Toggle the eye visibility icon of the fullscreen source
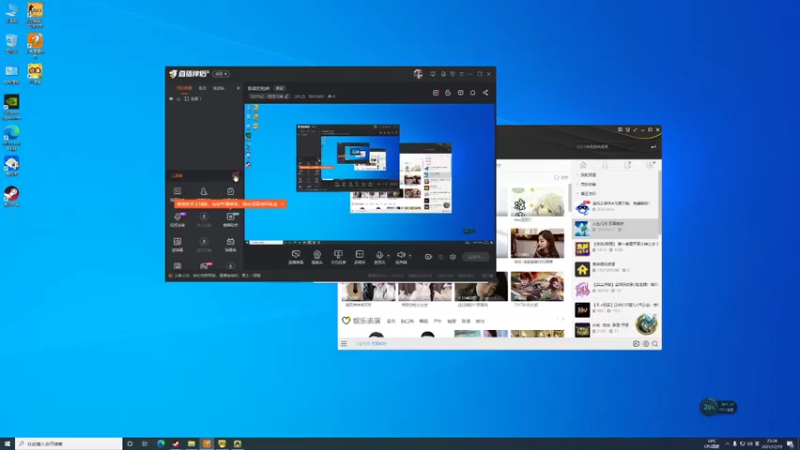Viewport: 800px width, 450px height. tap(171, 99)
